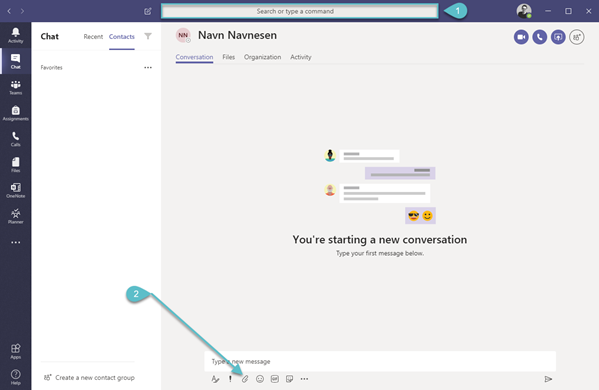The image size is (599, 390).
Task: Expand the Favorites more options menu
Action: point(148,68)
